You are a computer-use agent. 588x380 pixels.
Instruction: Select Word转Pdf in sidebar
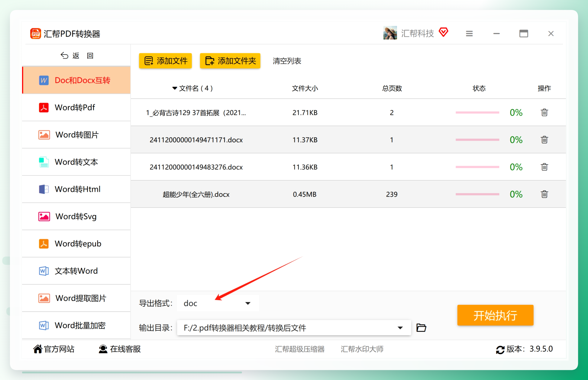pyautogui.click(x=76, y=107)
